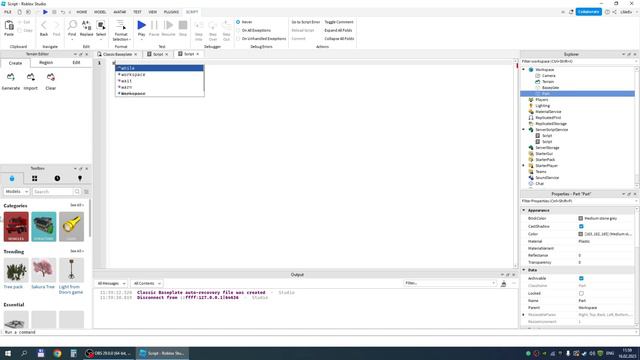
Task: Open the Toolbox Creations icon
Action: click(x=80, y=178)
